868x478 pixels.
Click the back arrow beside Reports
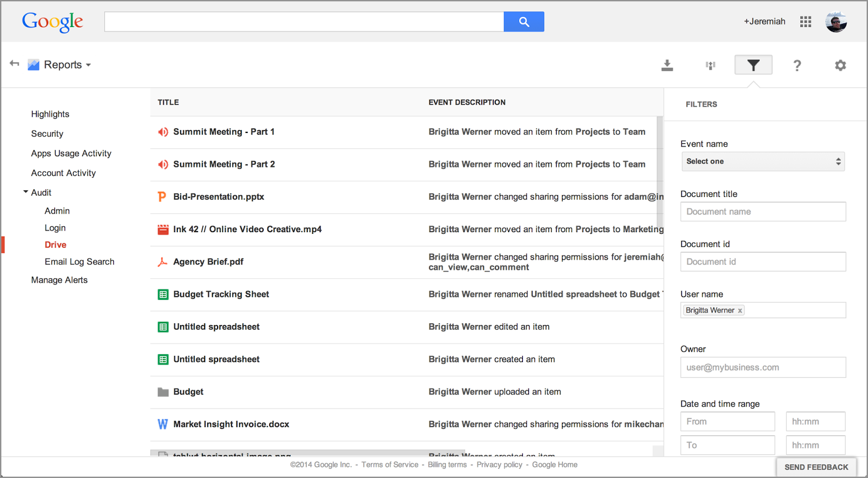tap(15, 64)
